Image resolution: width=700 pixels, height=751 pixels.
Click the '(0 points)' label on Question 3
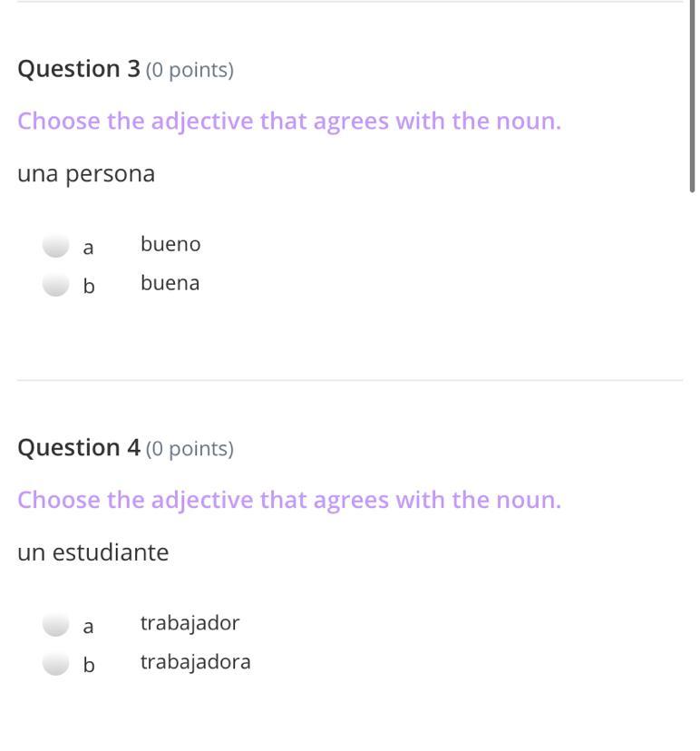pos(190,70)
